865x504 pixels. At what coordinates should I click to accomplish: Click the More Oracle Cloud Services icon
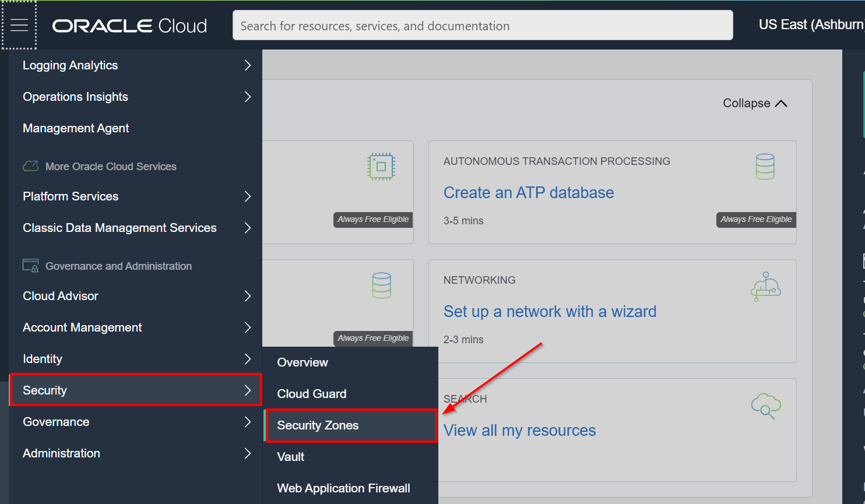(x=30, y=167)
